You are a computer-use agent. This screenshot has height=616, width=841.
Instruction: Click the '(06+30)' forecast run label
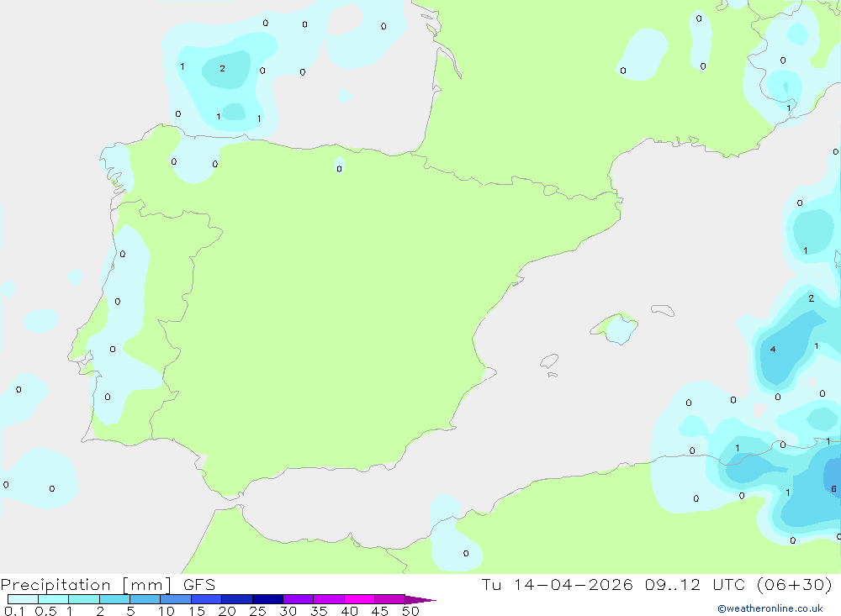click(795, 584)
